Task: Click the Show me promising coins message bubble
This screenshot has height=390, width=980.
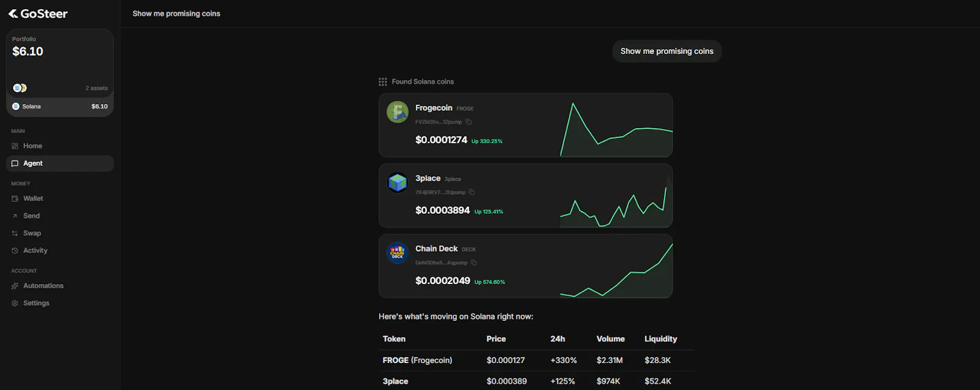Action: pos(667,51)
